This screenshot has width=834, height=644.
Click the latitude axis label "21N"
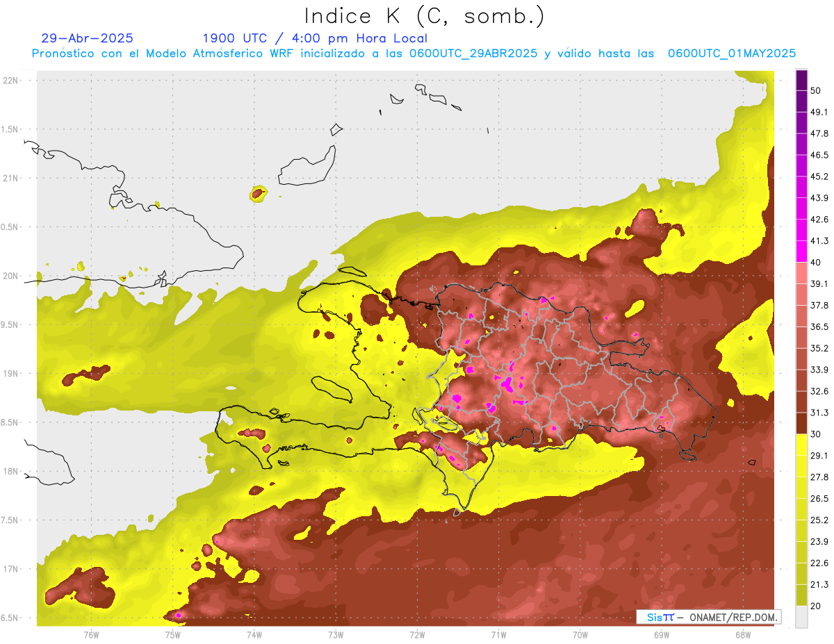pyautogui.click(x=12, y=178)
